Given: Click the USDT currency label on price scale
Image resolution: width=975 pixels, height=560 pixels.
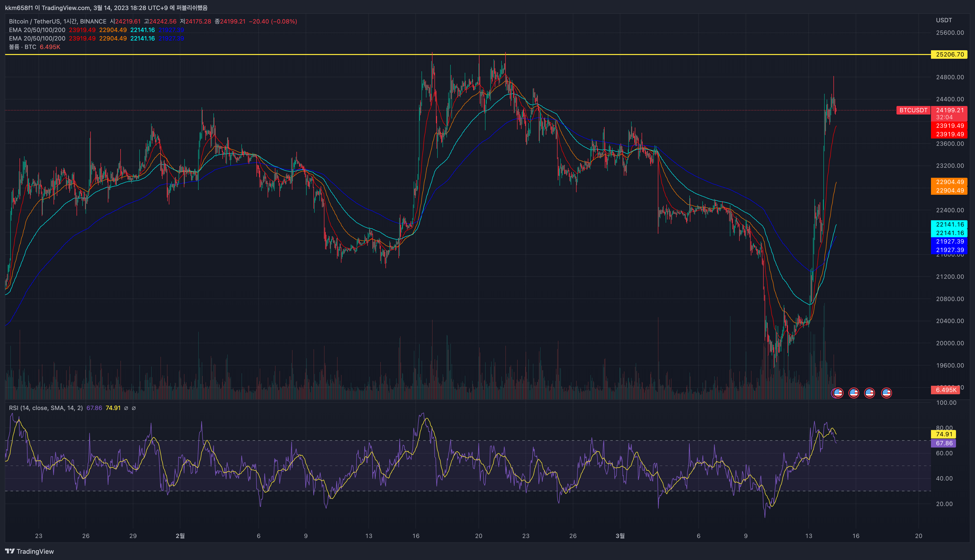Looking at the screenshot, I should coord(944,20).
